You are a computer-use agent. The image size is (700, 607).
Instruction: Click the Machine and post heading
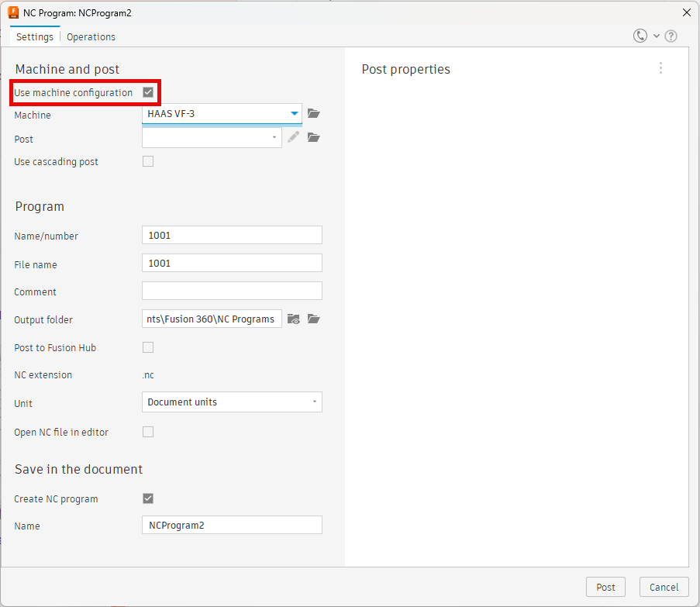67,69
